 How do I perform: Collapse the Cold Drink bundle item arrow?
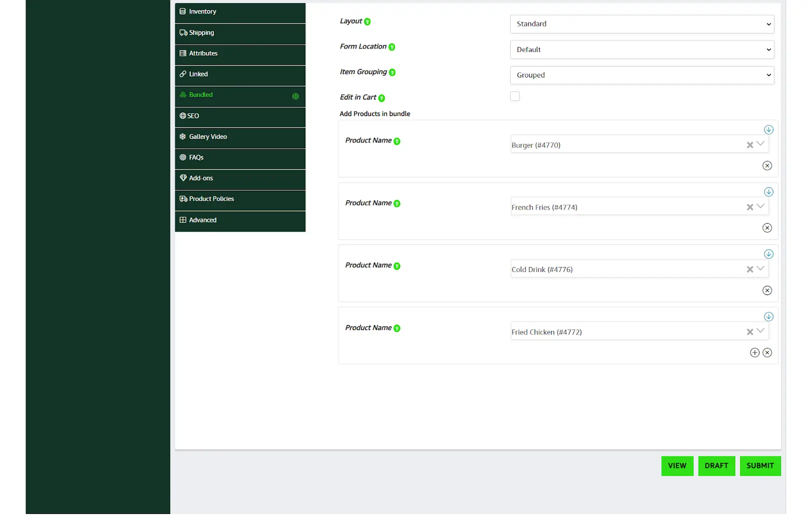pyautogui.click(x=769, y=254)
